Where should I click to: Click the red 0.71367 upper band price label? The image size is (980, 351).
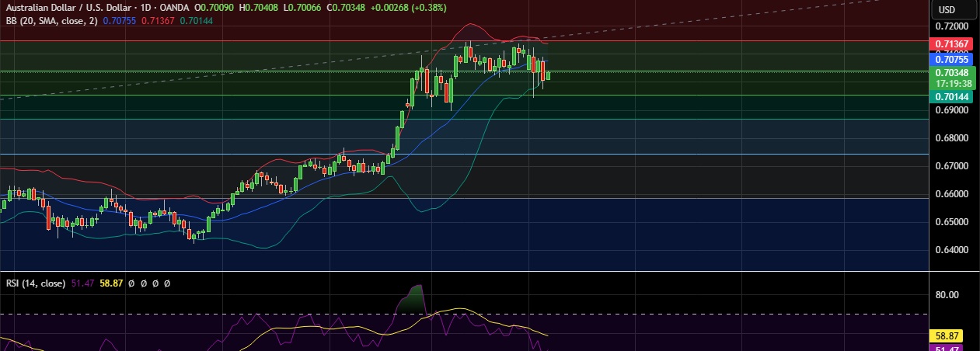coord(951,44)
